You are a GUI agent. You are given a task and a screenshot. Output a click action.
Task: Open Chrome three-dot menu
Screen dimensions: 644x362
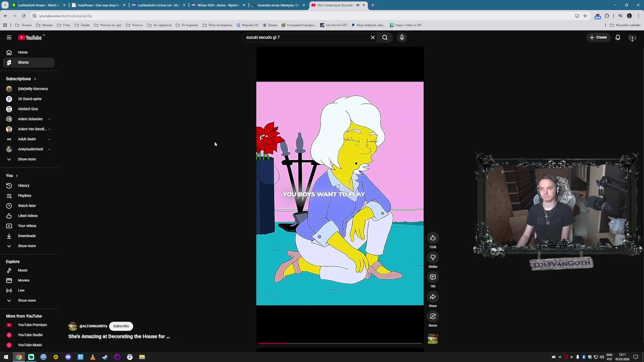637,16
